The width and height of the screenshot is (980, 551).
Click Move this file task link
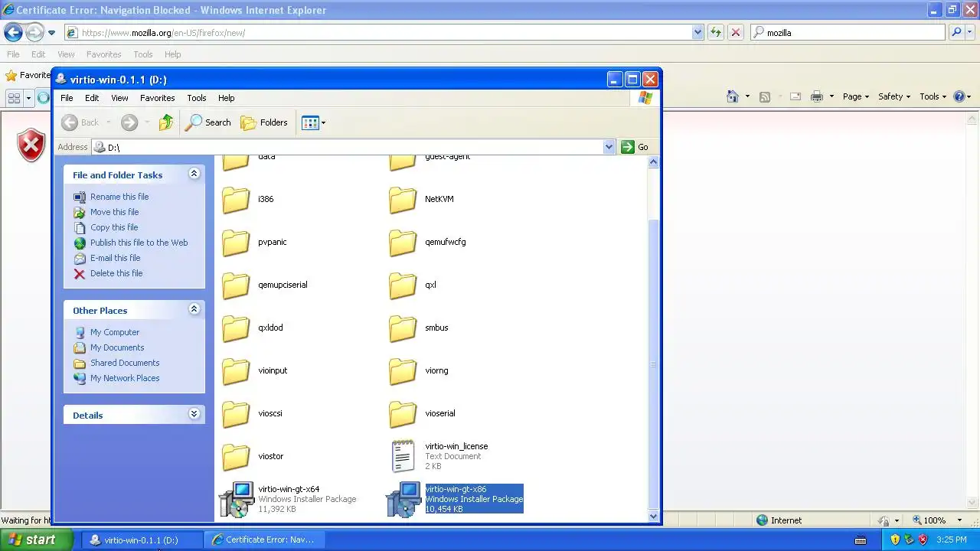tap(115, 212)
